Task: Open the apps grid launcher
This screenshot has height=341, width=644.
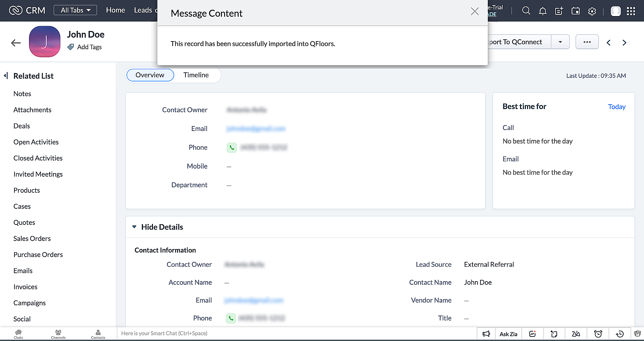Action: pyautogui.click(x=631, y=11)
